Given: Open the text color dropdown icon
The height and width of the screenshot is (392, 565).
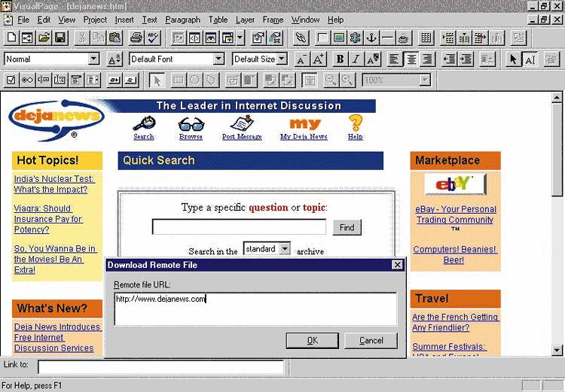Looking at the screenshot, I should [373, 59].
